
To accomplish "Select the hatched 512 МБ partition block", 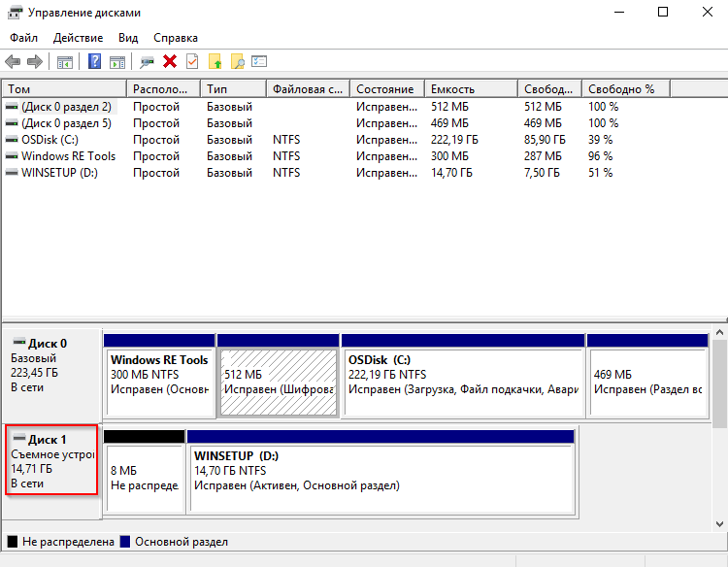I will point(279,376).
